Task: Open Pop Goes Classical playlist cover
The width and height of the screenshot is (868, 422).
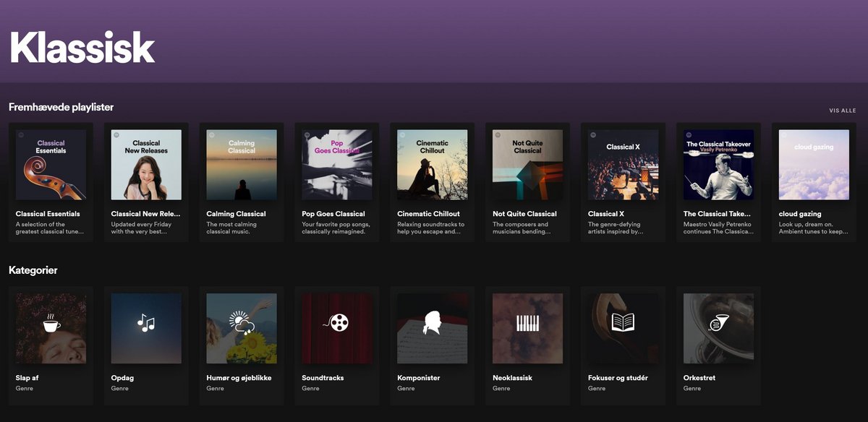Action: click(x=336, y=165)
